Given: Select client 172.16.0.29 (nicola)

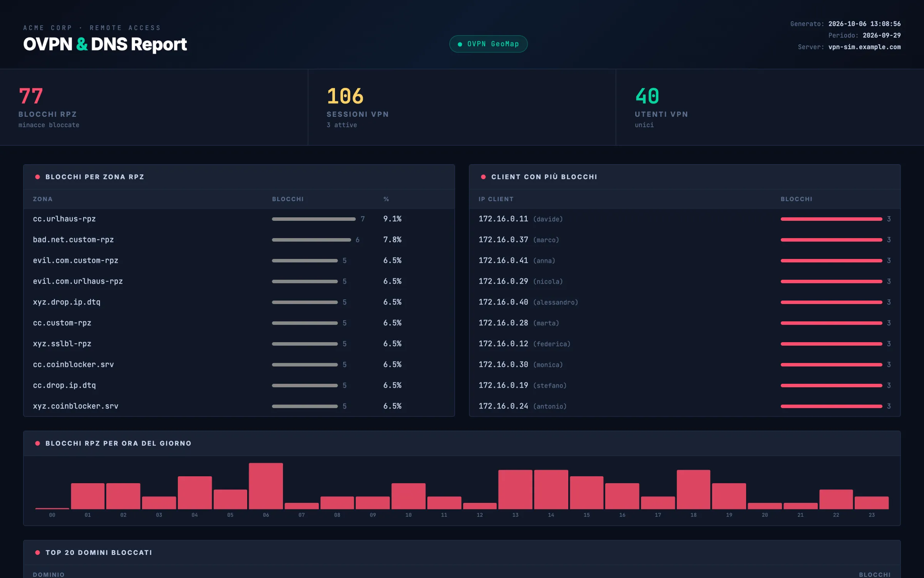Looking at the screenshot, I should pos(685,281).
